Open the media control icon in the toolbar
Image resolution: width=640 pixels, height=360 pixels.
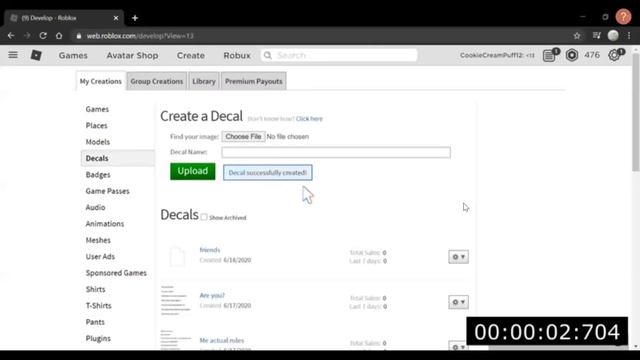pyautogui.click(x=597, y=36)
